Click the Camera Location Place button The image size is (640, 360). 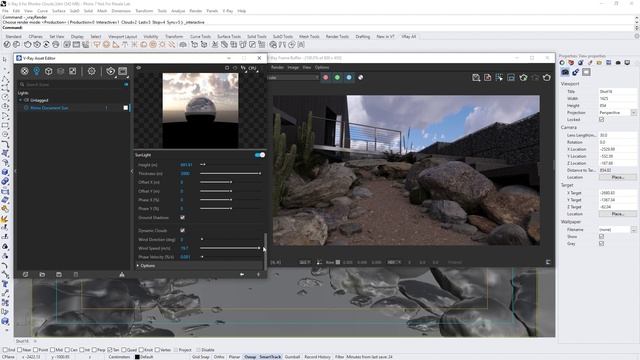[x=618, y=177]
